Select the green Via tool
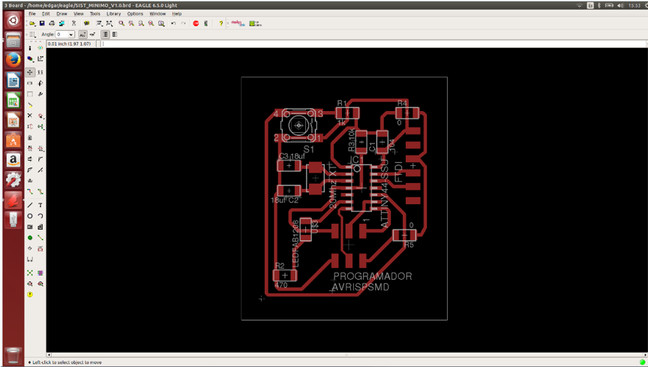This screenshot has height=367, width=648. click(30, 238)
